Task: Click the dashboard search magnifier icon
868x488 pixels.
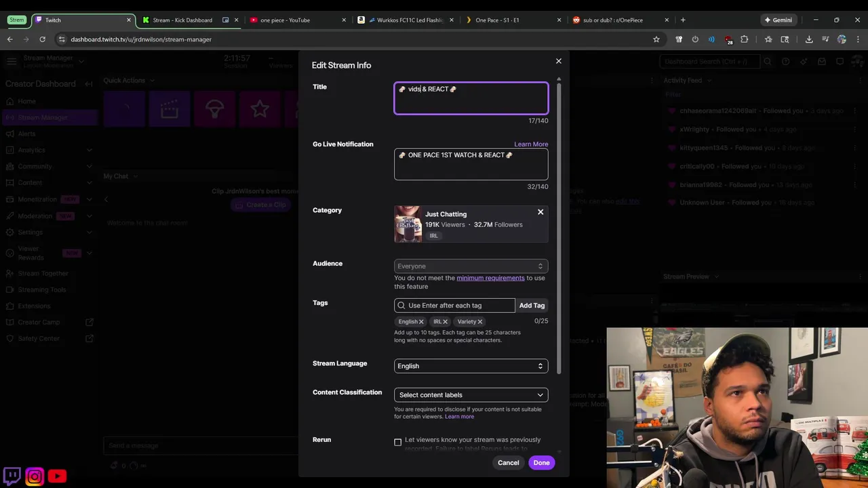Action: coord(768,62)
